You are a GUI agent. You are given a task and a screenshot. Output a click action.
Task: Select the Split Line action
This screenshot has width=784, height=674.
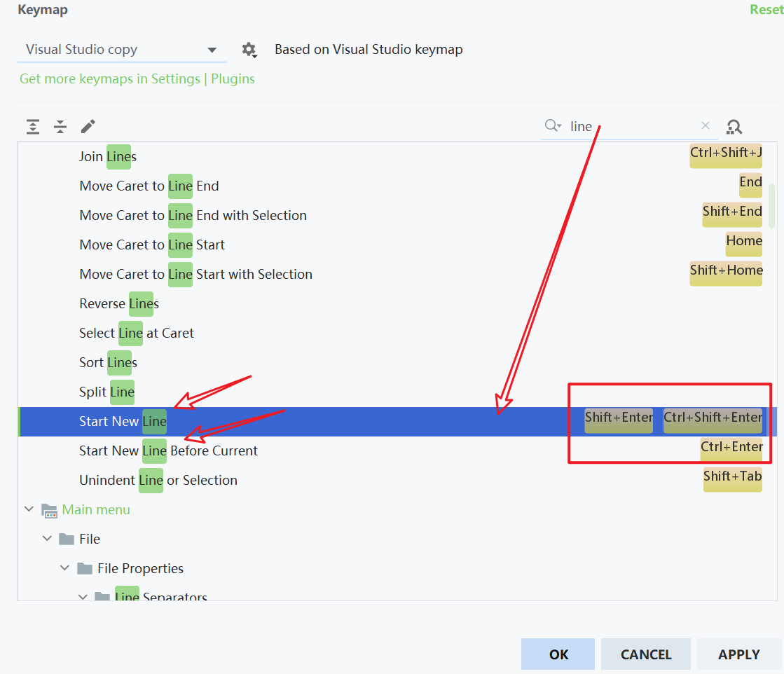(x=106, y=392)
